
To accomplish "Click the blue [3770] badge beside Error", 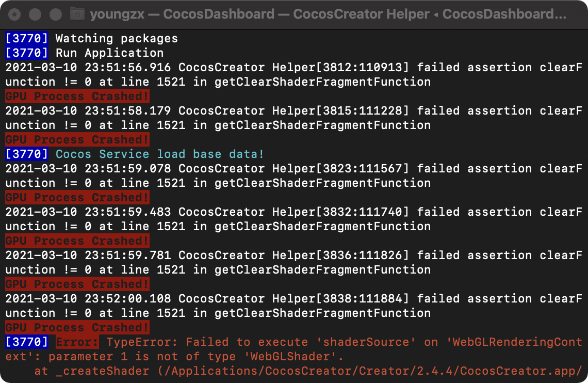I will [x=27, y=342].
